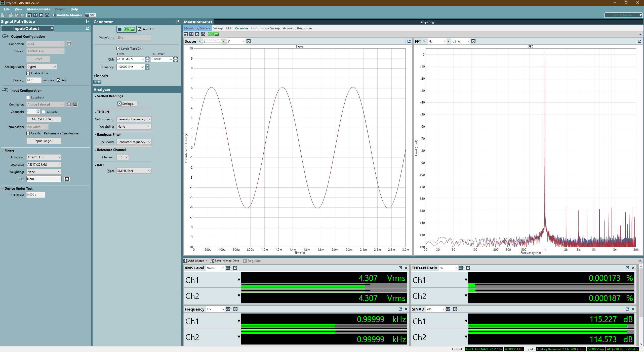This screenshot has height=352, width=644.
Task: Close the SINAD meter panel
Action: point(633,309)
